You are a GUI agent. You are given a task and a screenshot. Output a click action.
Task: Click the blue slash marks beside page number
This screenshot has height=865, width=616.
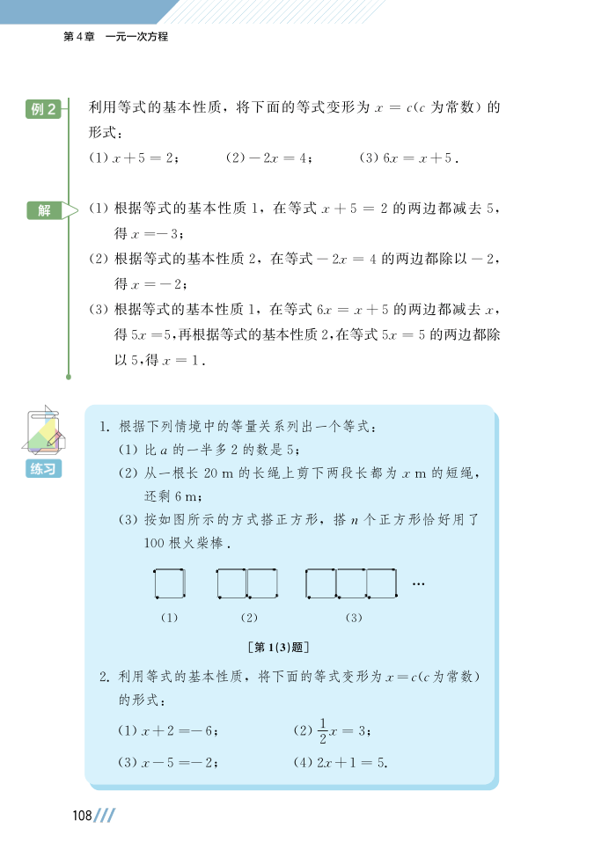[105, 816]
